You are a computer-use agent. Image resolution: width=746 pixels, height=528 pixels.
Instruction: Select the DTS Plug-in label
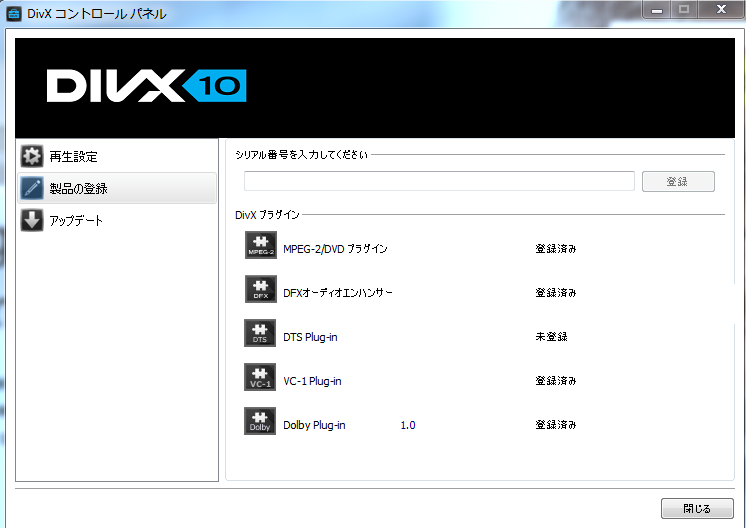[x=310, y=337]
